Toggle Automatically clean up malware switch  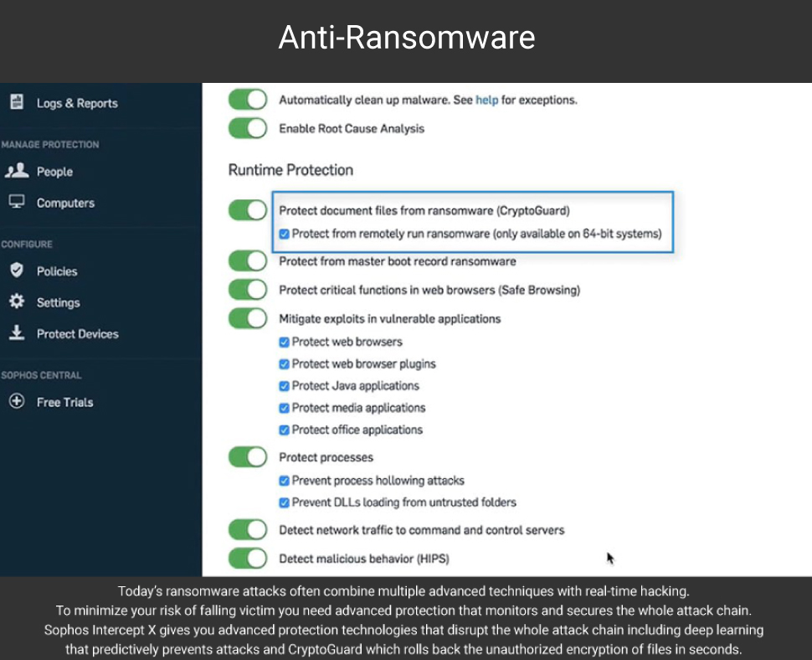[248, 100]
